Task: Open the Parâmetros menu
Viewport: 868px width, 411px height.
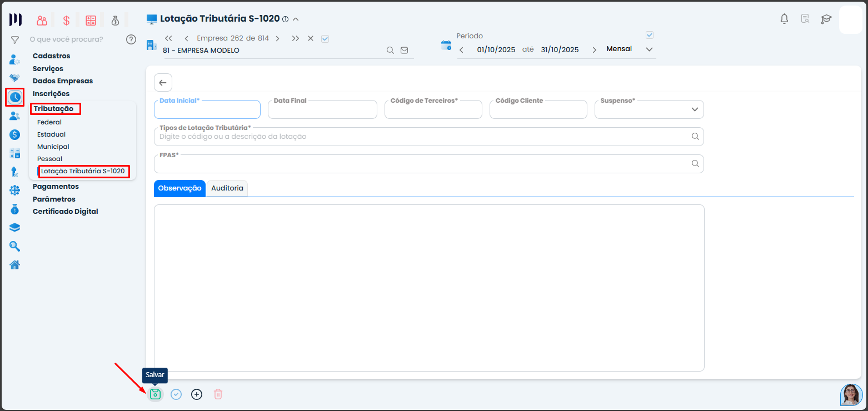Action: click(54, 199)
